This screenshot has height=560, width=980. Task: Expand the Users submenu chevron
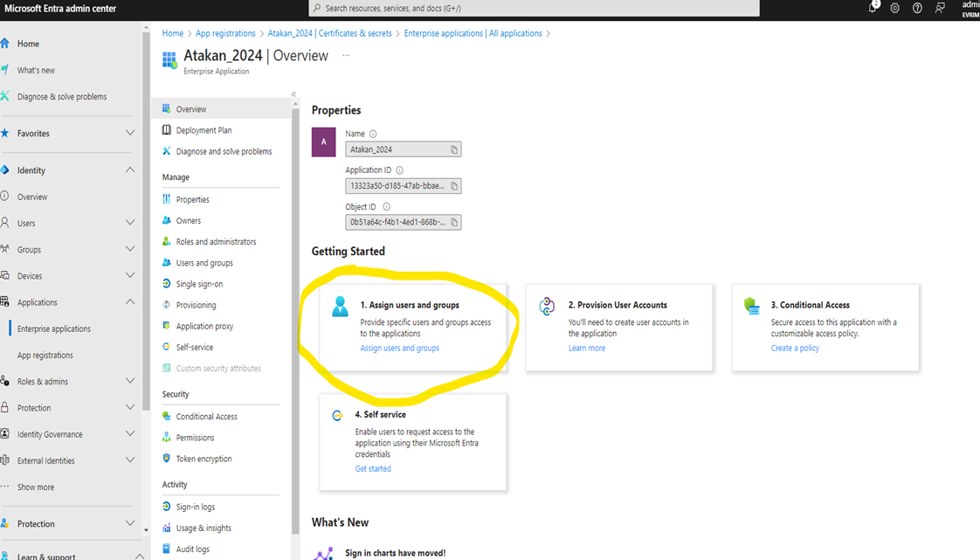[x=130, y=223]
